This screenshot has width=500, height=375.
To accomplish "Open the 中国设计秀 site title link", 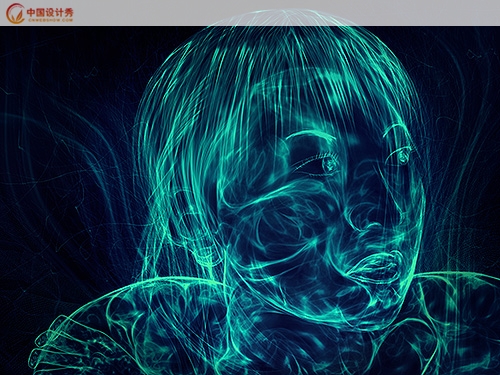I will pos(50,12).
